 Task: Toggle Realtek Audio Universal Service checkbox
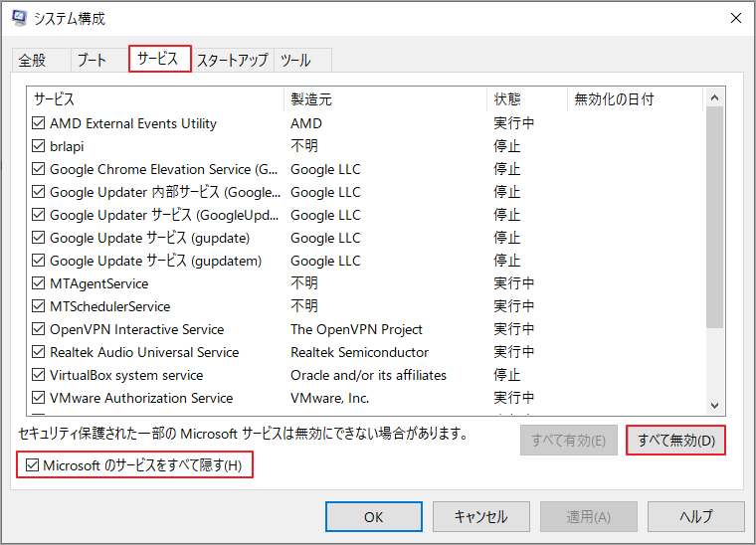[x=39, y=352]
